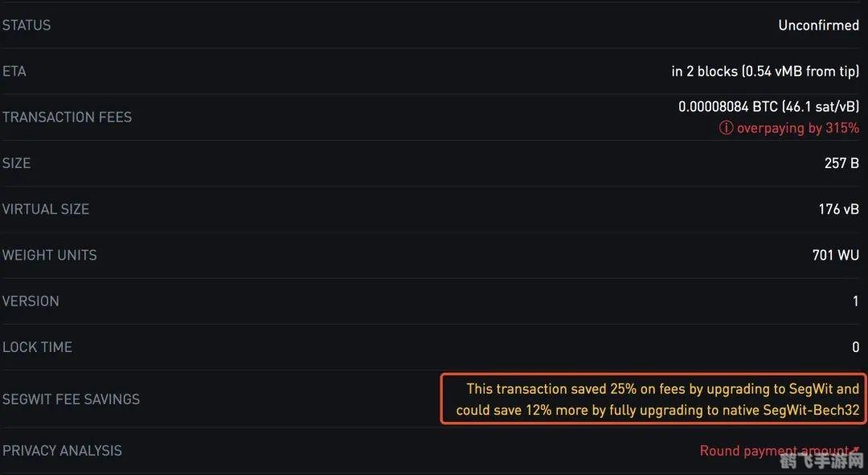The image size is (868, 475).
Task: Click the Unconfirmed status value
Action: click(818, 26)
